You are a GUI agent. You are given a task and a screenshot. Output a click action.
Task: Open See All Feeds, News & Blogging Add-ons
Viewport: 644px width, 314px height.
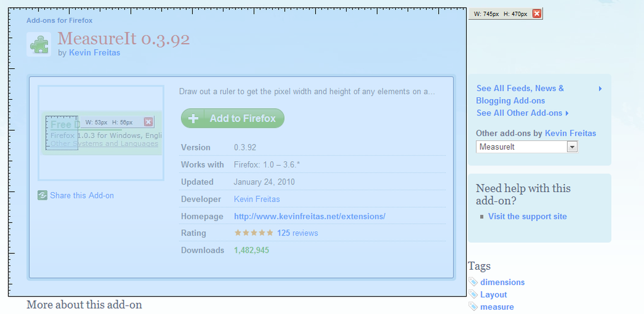click(520, 95)
